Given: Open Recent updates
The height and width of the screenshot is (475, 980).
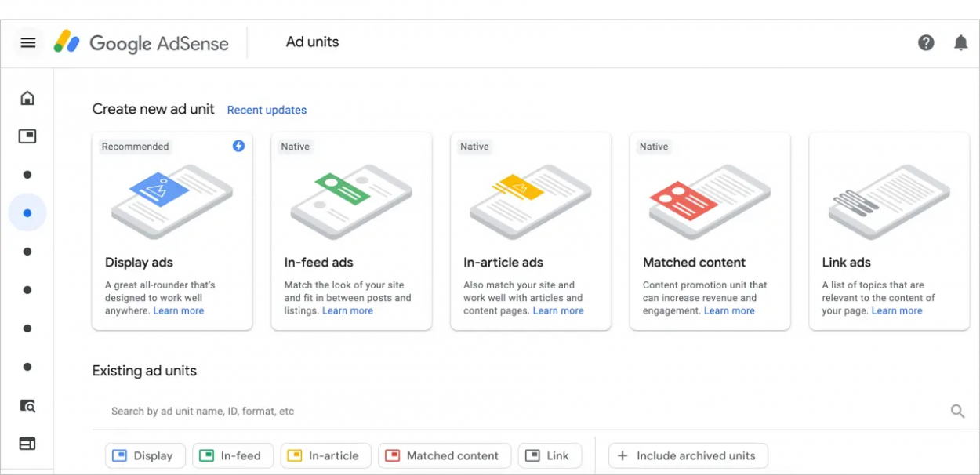Looking at the screenshot, I should tap(267, 110).
